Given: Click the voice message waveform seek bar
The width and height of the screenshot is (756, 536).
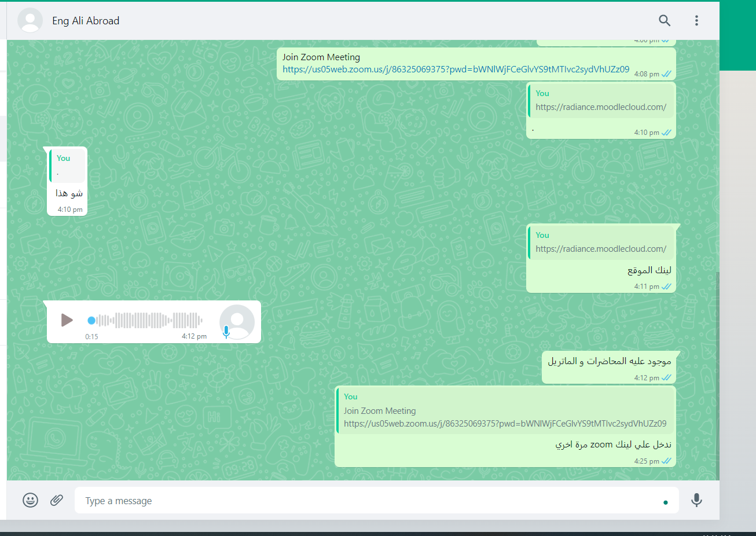Looking at the screenshot, I should [x=145, y=320].
